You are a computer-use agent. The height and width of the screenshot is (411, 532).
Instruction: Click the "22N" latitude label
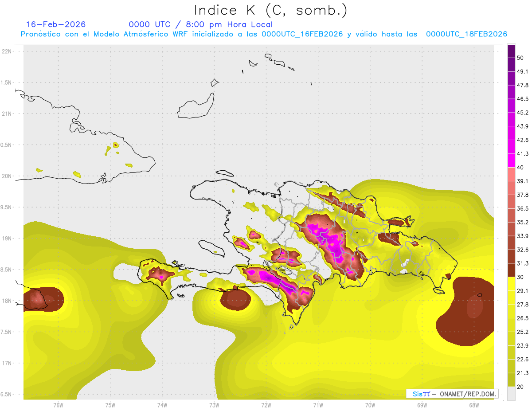click(8, 51)
